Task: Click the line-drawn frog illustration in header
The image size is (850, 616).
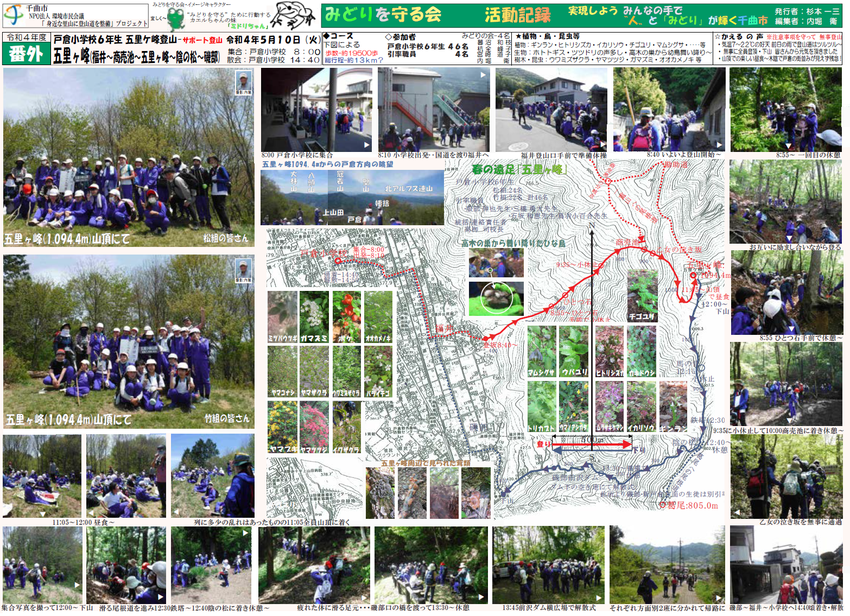Action: 294,15
